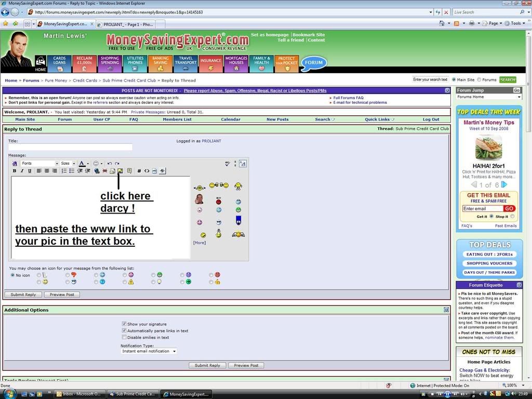Screen dimensions: 532x399
Task: Insert the angel winged smiley
Action: [238, 234]
